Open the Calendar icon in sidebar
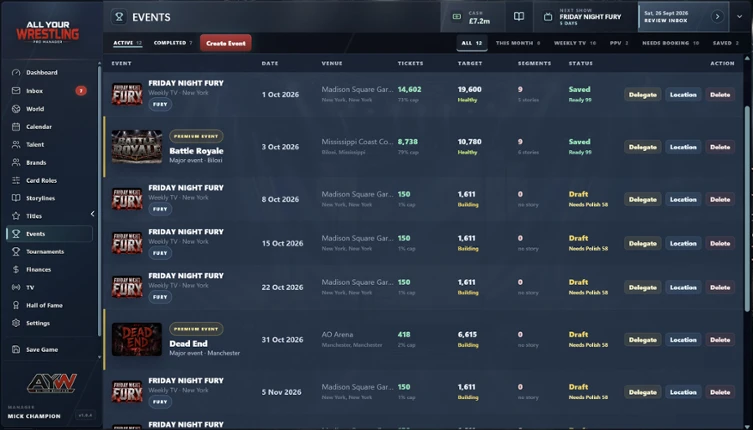 16,127
